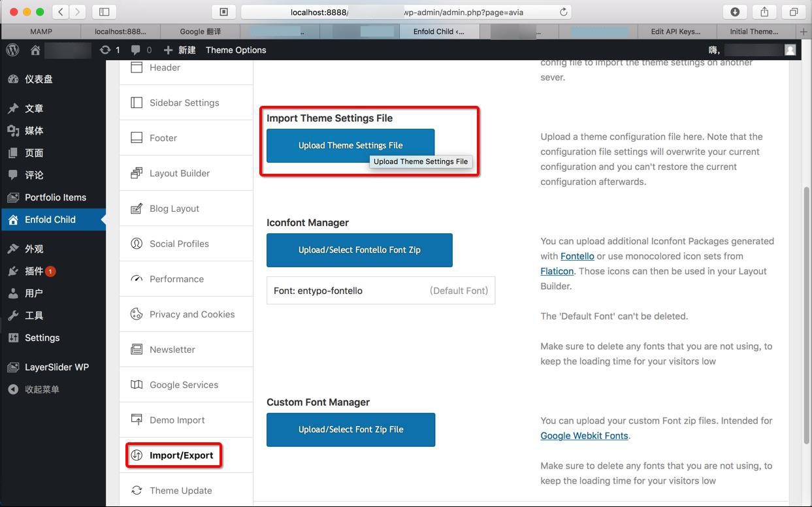Open Portfolio Items in the sidebar

point(53,197)
